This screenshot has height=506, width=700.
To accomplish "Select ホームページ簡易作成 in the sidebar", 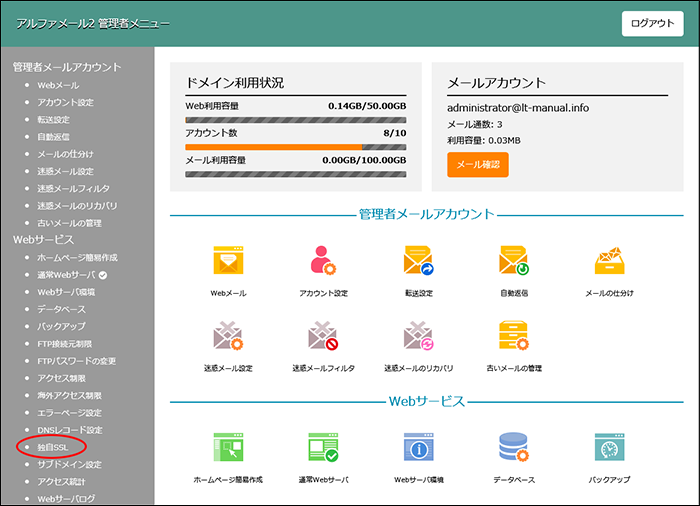I will [x=77, y=258].
